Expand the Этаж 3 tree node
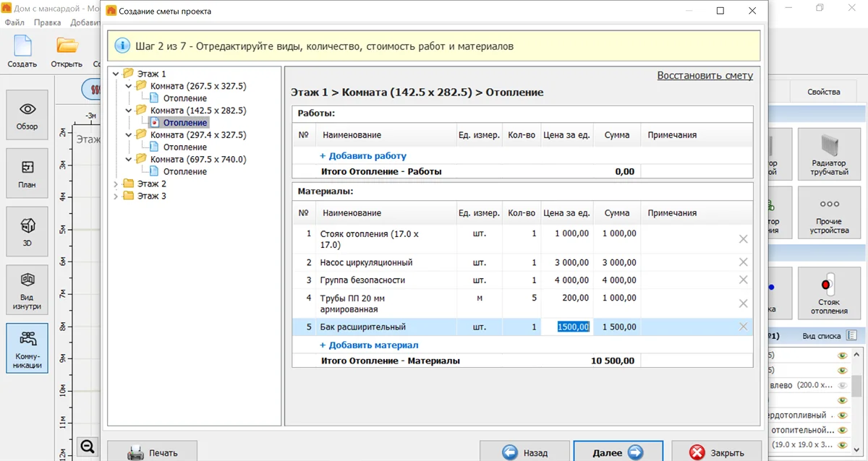This screenshot has height=461, width=868. pyautogui.click(x=116, y=197)
